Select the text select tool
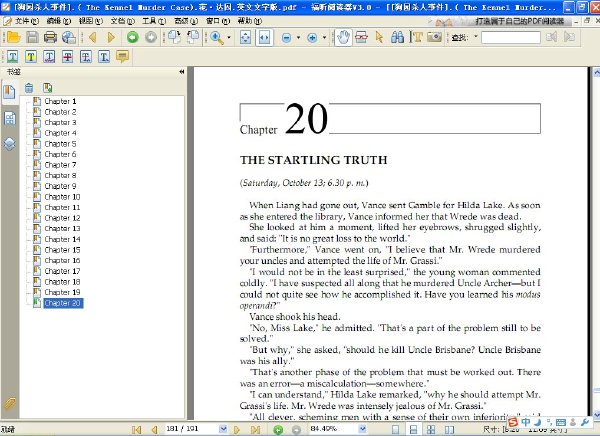This screenshot has width=600, height=436. 416,38
